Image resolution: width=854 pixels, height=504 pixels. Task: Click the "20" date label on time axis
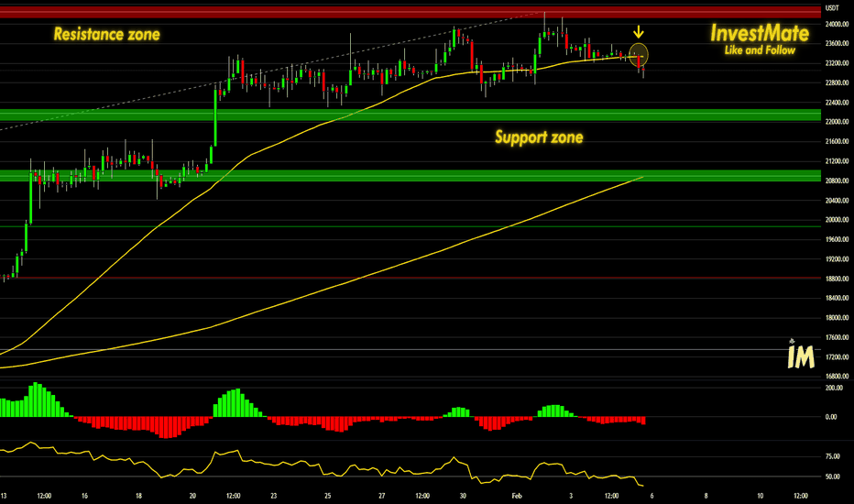(x=192, y=496)
